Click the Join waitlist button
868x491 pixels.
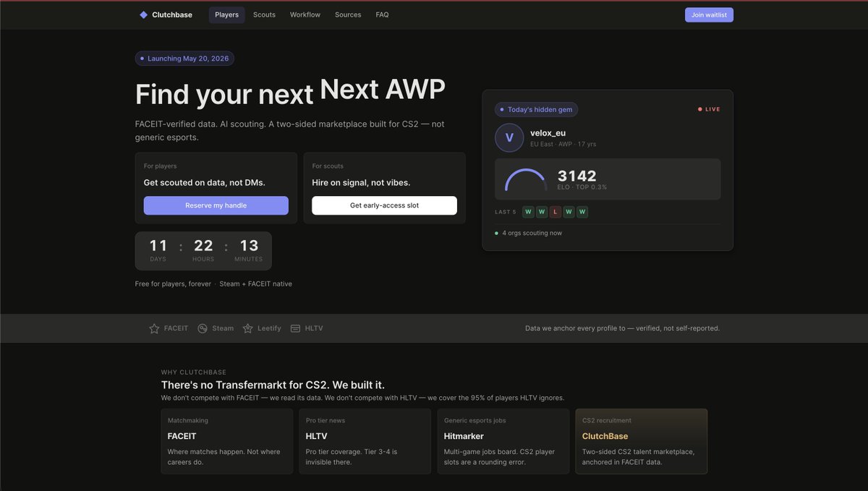(x=709, y=14)
